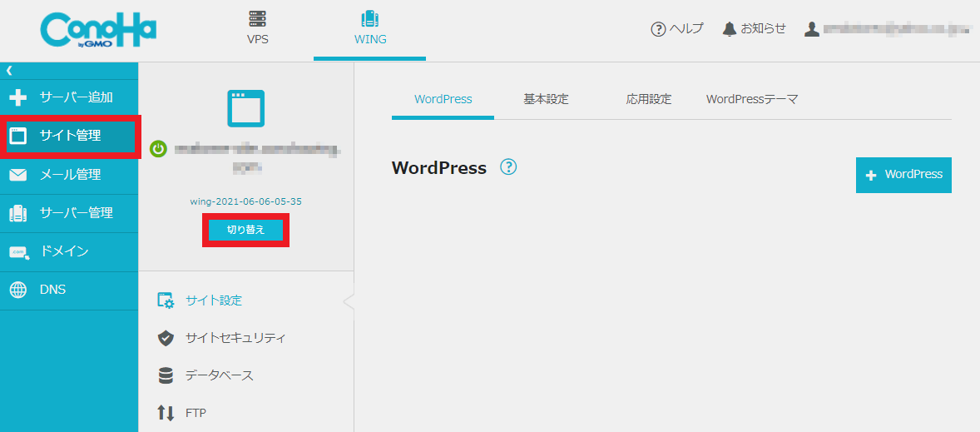Image resolution: width=980 pixels, height=432 pixels.
Task: Click the window icon beside サイト管理
Action: pyautogui.click(x=19, y=136)
